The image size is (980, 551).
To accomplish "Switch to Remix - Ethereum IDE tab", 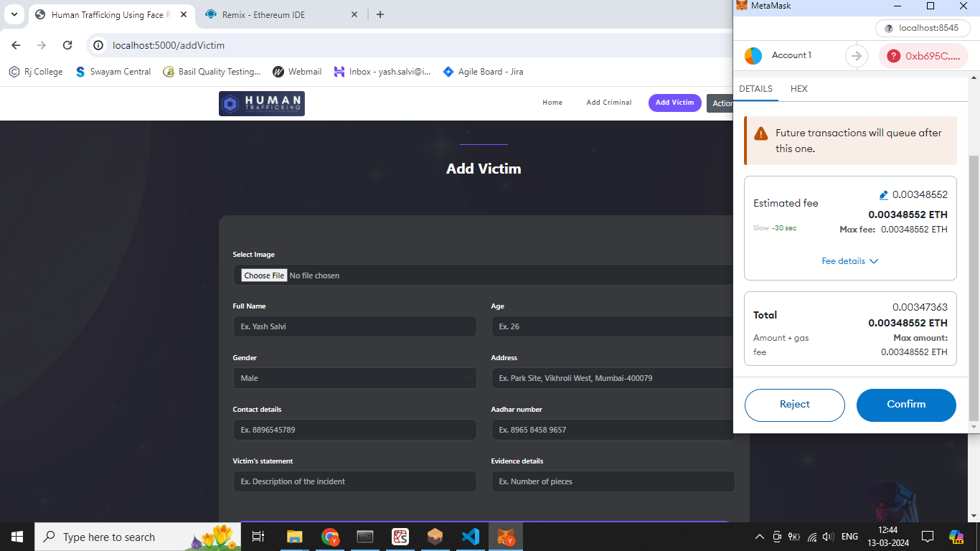I will pyautogui.click(x=273, y=14).
